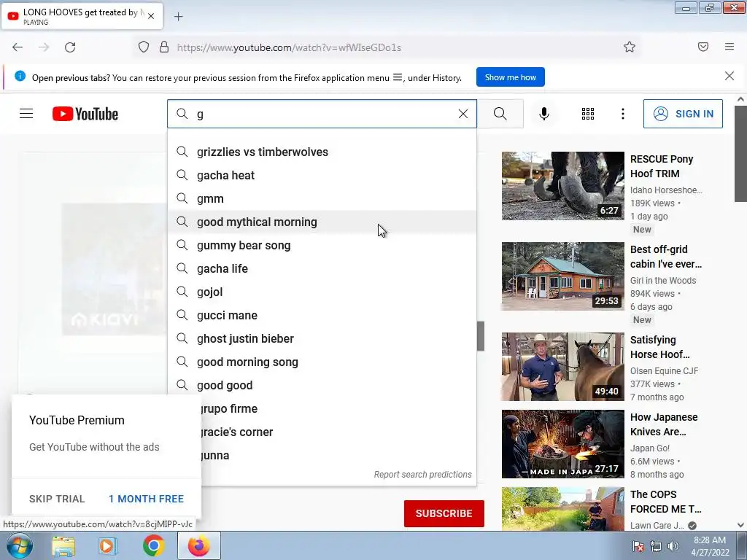Open the Windows Start button
Image resolution: width=747 pixels, height=560 pixels.
tap(20, 545)
